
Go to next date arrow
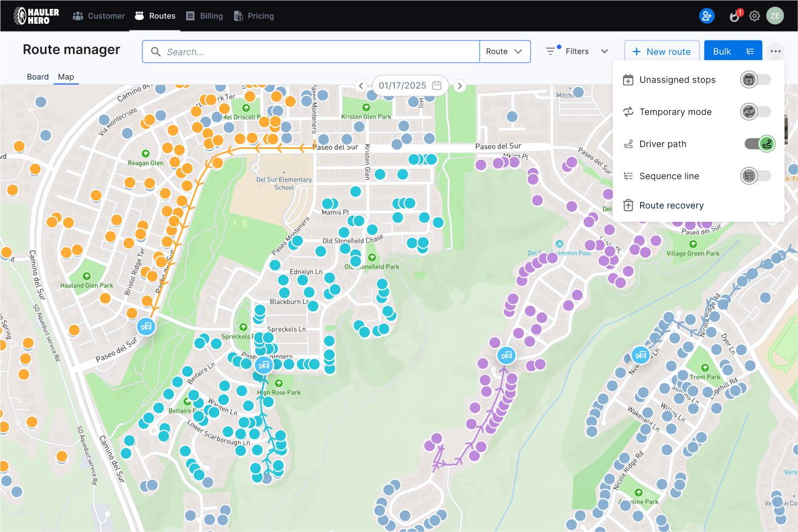[x=459, y=86]
